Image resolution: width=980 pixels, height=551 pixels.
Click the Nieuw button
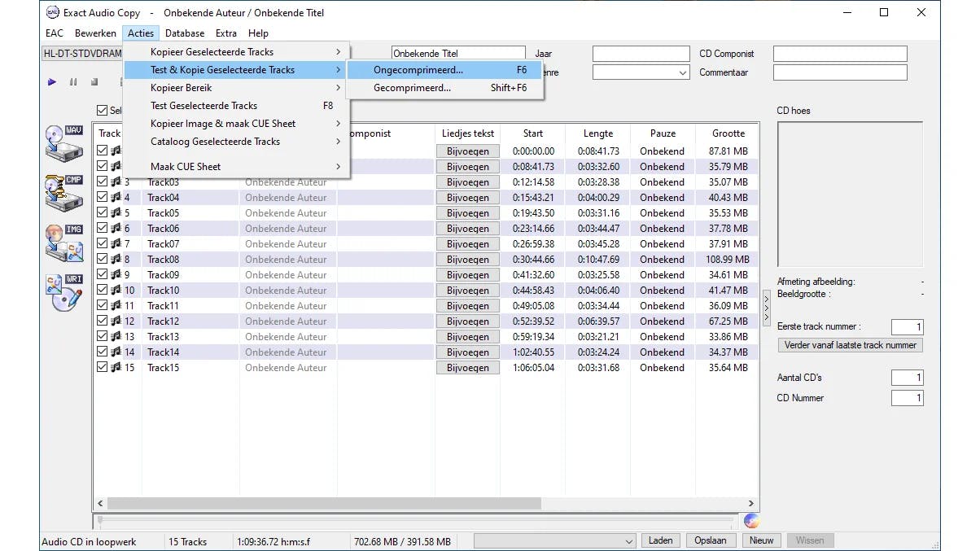point(761,540)
